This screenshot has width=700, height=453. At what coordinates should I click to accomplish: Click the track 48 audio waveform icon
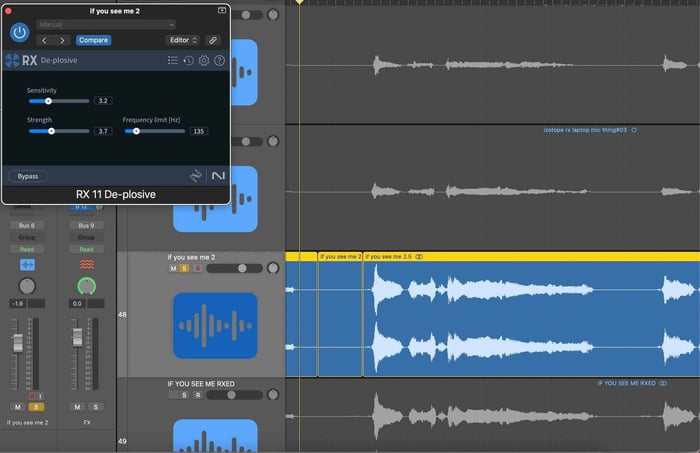pos(215,325)
